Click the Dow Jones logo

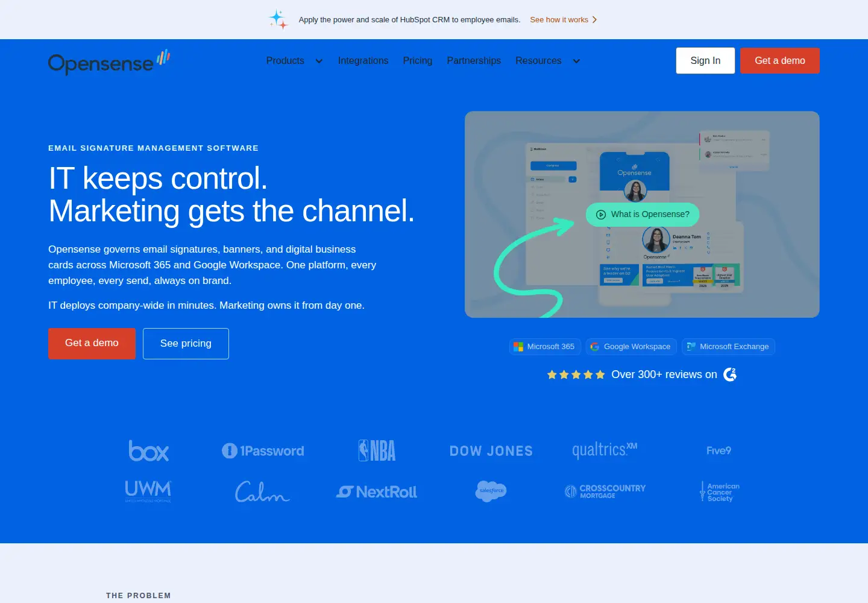491,451
